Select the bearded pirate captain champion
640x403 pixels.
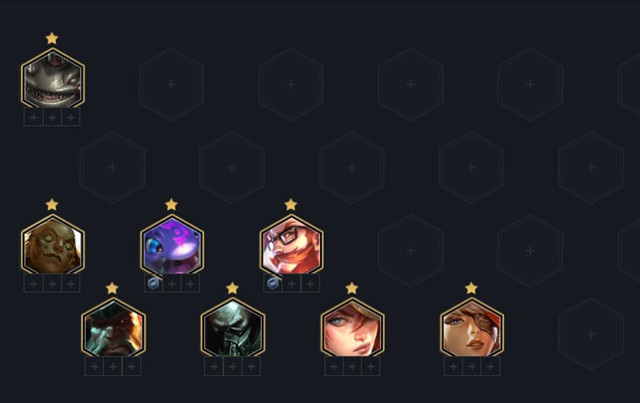coord(113,329)
